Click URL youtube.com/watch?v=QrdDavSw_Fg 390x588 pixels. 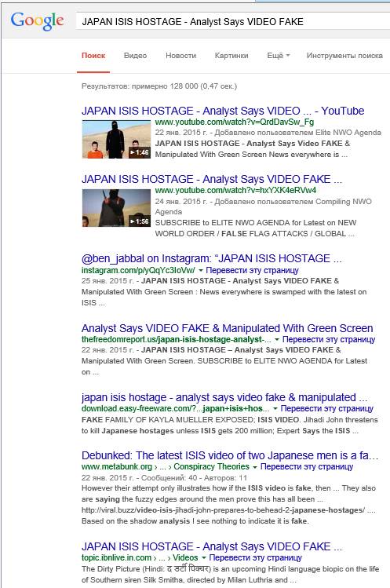[235, 122]
